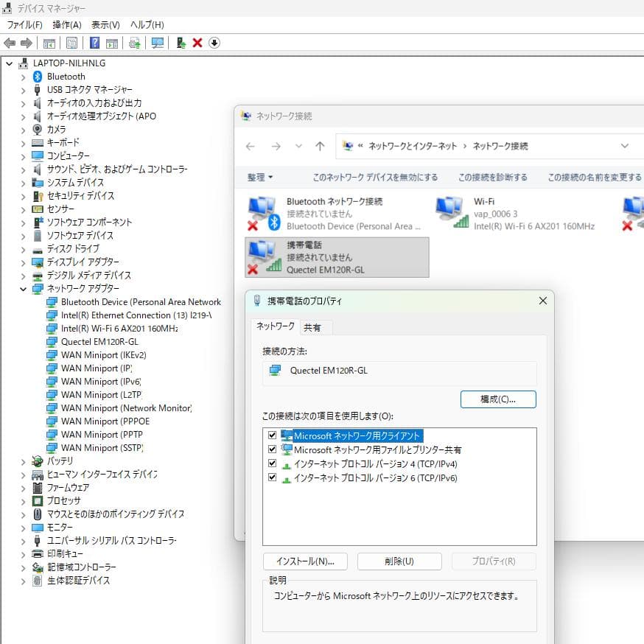Click the address bar breadcrumb dropdown chevron

pyautogui.click(x=625, y=145)
